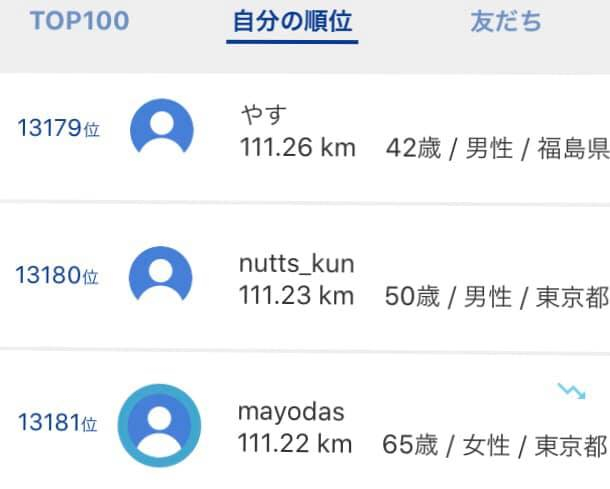Viewport: 610px width, 489px height.
Task: Tap 65歳 / 女性 / 東京都 details
Action: pyautogui.click(x=496, y=445)
